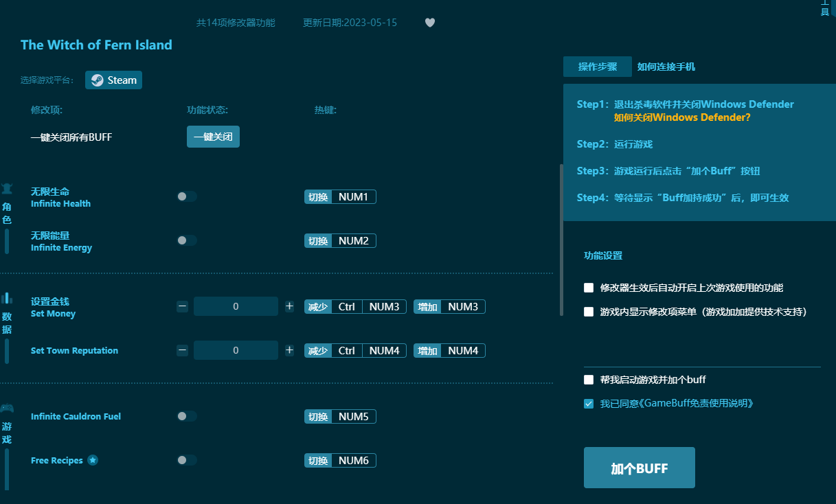Click NUM2 hotkey for Infinite Energy

340,241
